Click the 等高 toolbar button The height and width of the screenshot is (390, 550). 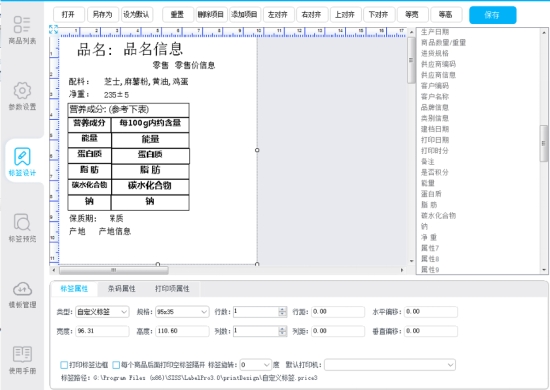point(446,14)
